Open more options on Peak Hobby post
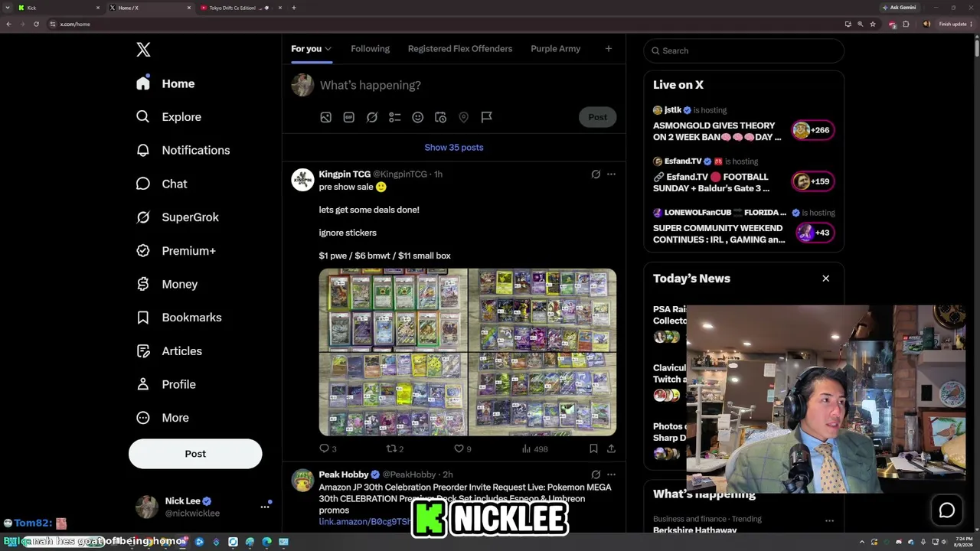The image size is (980, 551). click(x=611, y=474)
